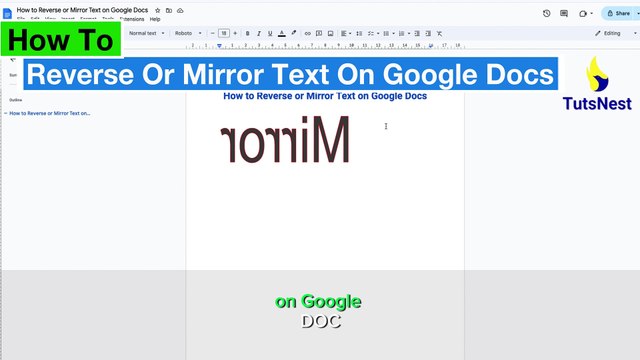Click the Share button

pos(619,13)
